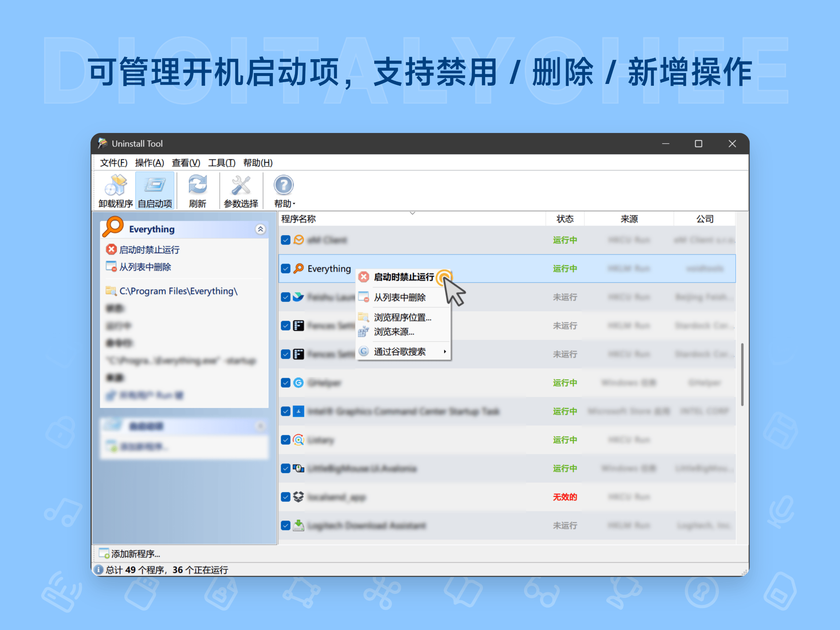Screen dimensions: 840x630
Task: Click the 添加新程序 icon at the bottom
Action: [x=104, y=554]
